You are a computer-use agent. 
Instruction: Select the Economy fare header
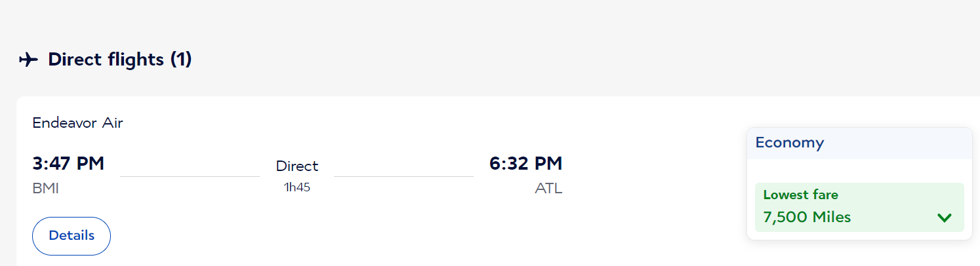coord(859,143)
